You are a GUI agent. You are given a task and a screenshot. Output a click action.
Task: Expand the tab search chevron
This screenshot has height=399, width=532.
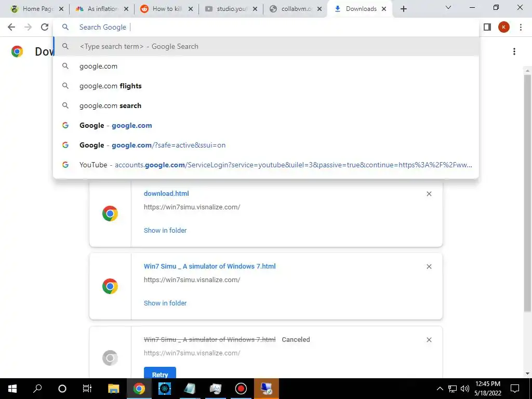[x=448, y=7]
